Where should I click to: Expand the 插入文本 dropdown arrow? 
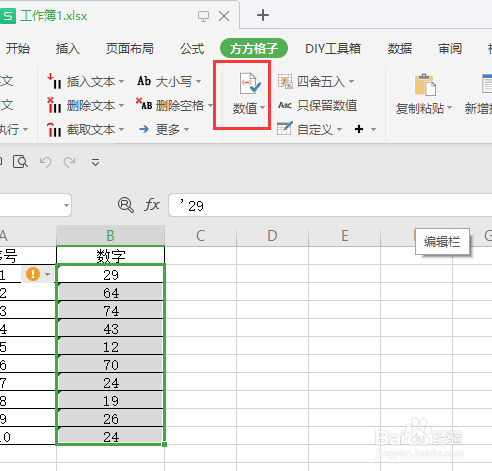[121, 81]
